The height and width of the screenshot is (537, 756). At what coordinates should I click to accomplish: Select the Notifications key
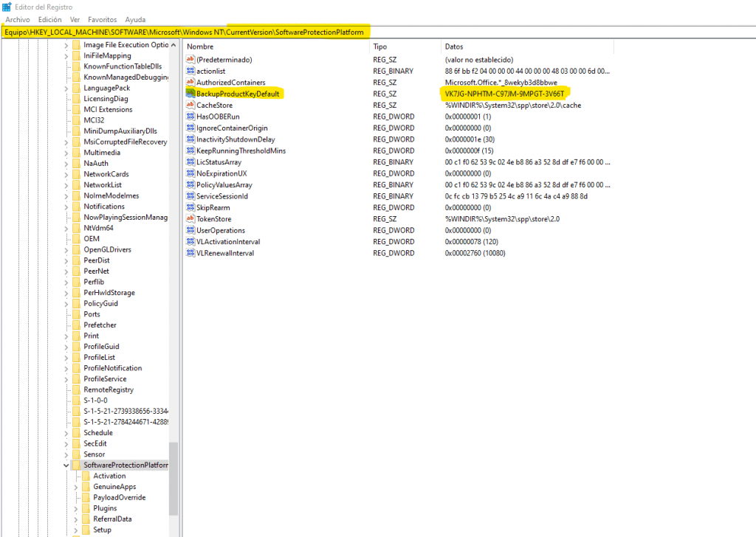click(x=104, y=206)
